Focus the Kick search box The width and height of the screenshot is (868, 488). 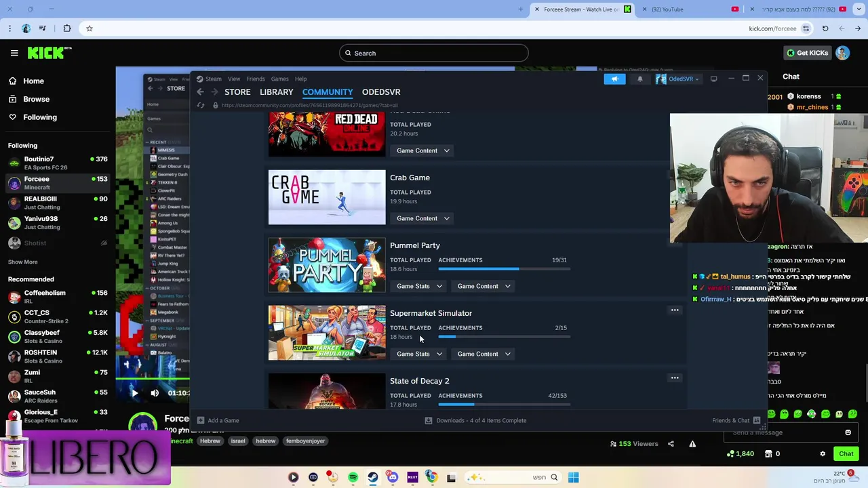(433, 53)
